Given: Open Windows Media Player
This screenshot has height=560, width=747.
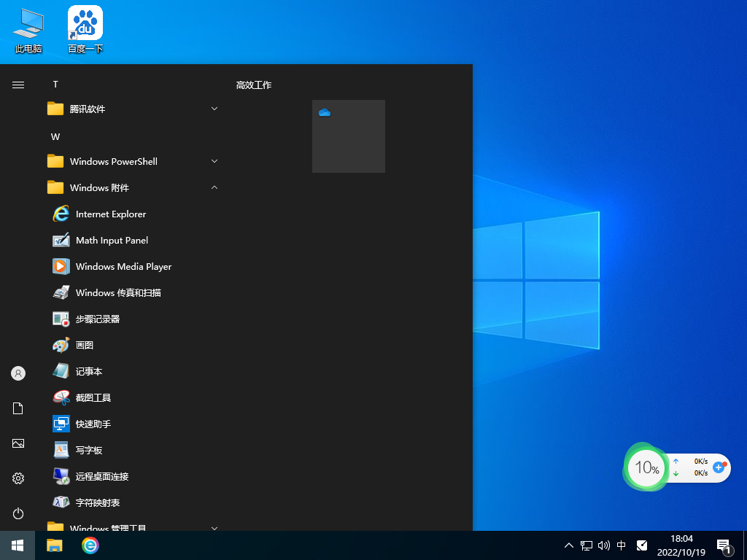Looking at the screenshot, I should point(123,266).
